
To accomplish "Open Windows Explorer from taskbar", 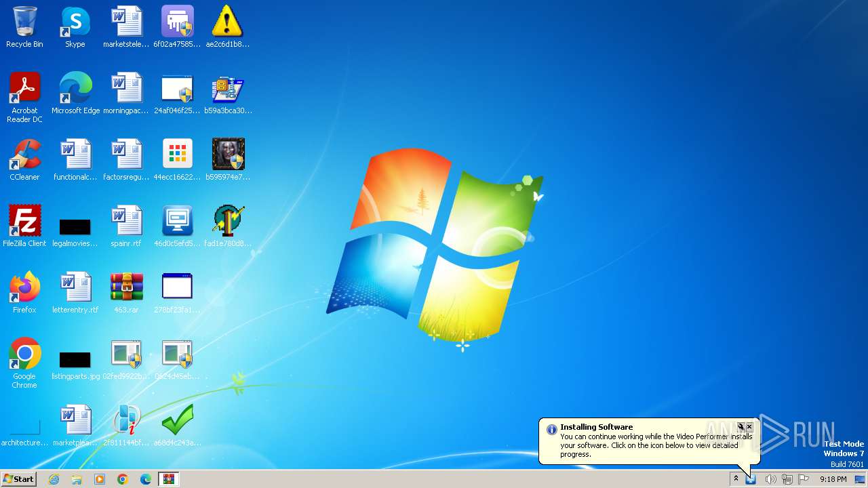I will pyautogui.click(x=77, y=479).
